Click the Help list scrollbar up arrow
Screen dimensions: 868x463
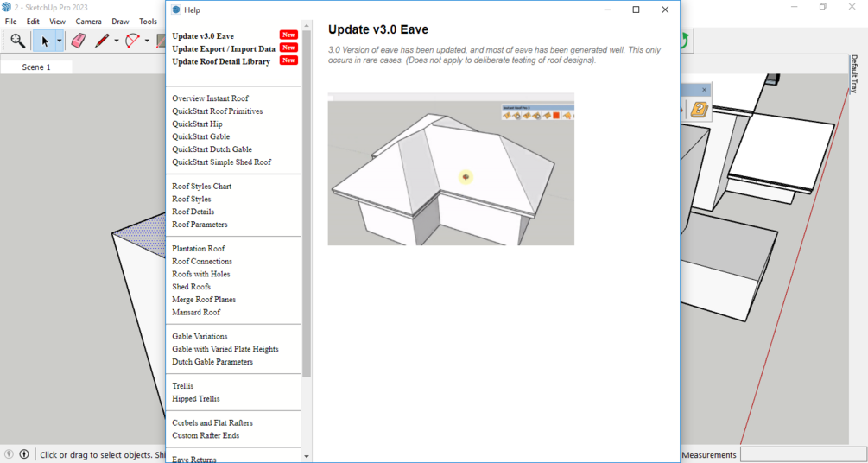click(x=307, y=24)
